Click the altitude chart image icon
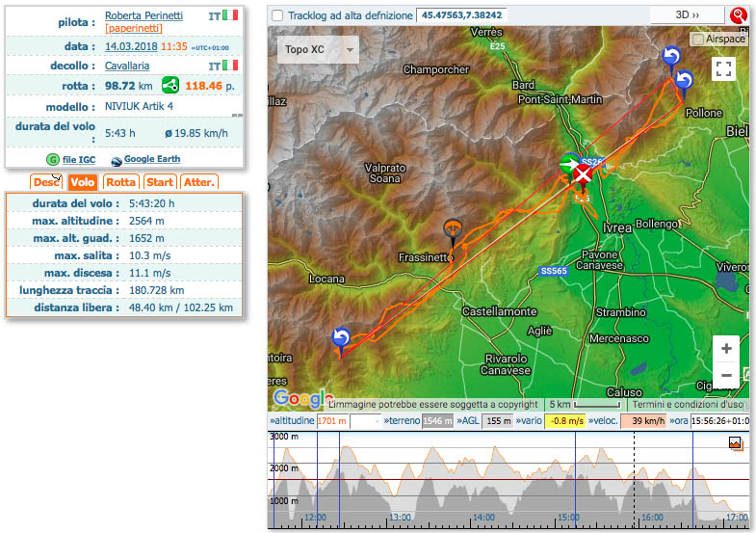This screenshot has width=756, height=533. pyautogui.click(x=736, y=443)
